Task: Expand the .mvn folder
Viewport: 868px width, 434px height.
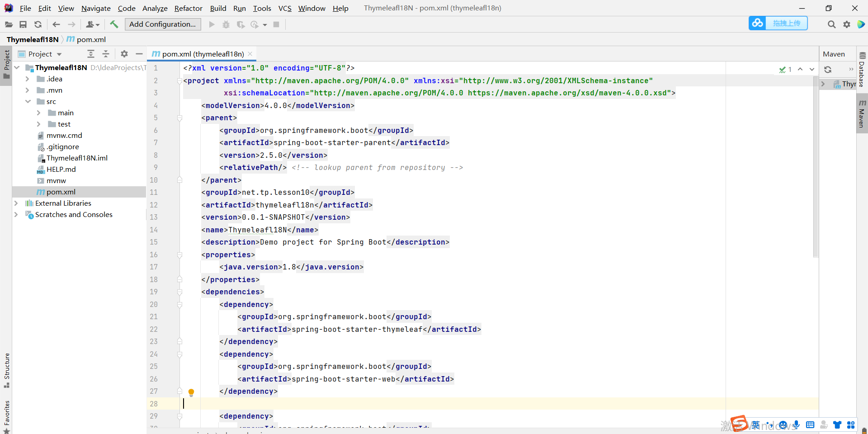Action: click(28, 90)
